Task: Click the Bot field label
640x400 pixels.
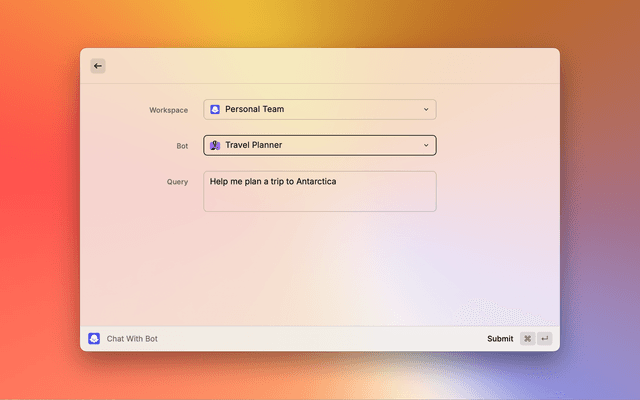Action: tap(182, 146)
